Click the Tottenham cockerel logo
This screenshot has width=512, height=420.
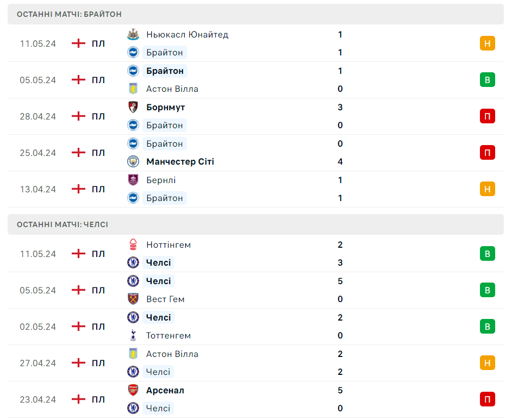click(x=133, y=335)
